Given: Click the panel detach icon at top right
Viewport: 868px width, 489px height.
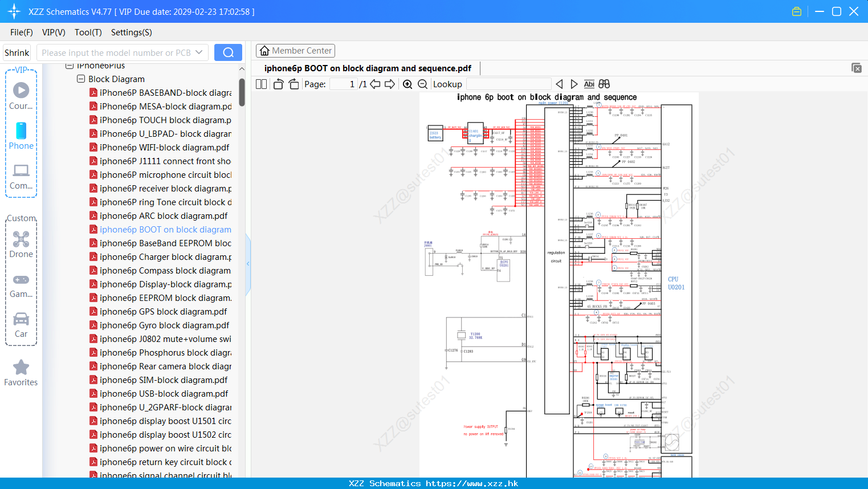Looking at the screenshot, I should click(x=857, y=68).
